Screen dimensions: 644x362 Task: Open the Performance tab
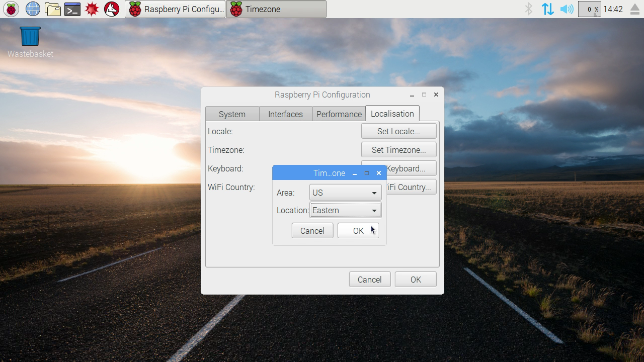coord(339,114)
